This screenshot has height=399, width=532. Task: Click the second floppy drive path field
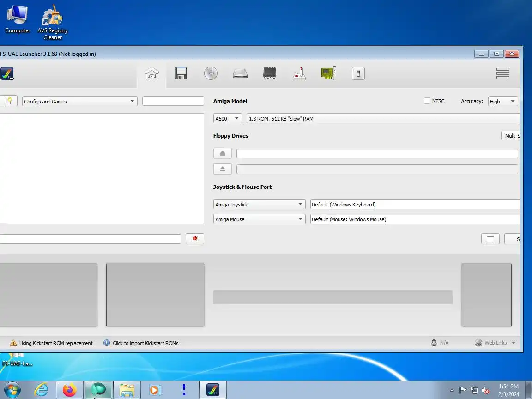(x=377, y=169)
